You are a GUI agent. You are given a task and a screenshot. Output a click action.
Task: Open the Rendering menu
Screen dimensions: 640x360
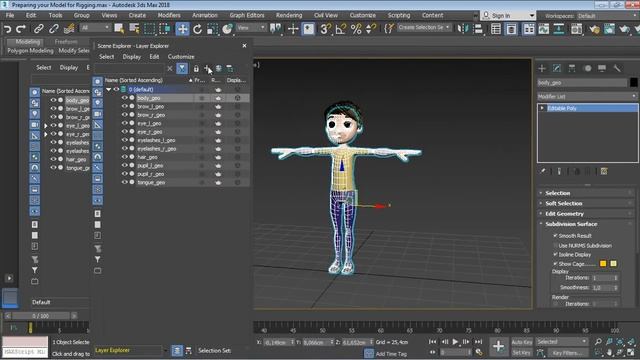(289, 15)
